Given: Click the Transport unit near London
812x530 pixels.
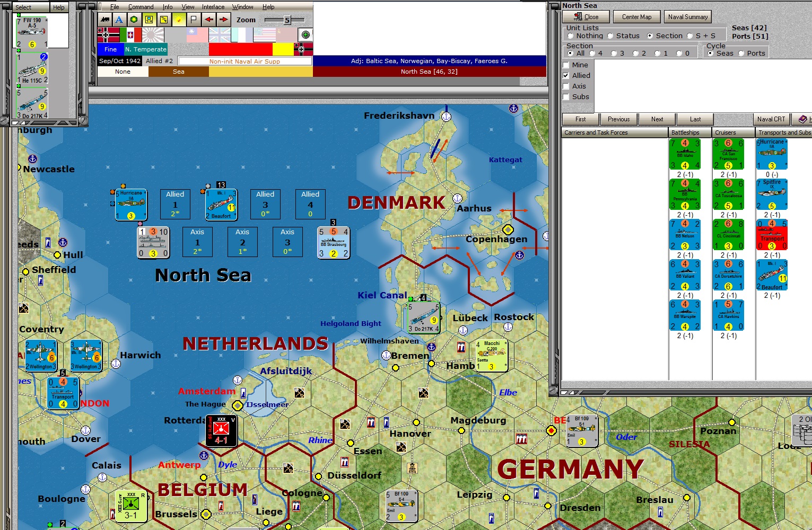Looking at the screenshot, I should coord(63,393).
